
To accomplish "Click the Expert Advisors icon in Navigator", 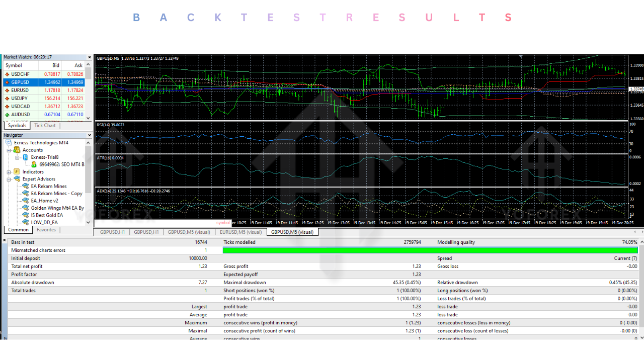I will coord(17,178).
